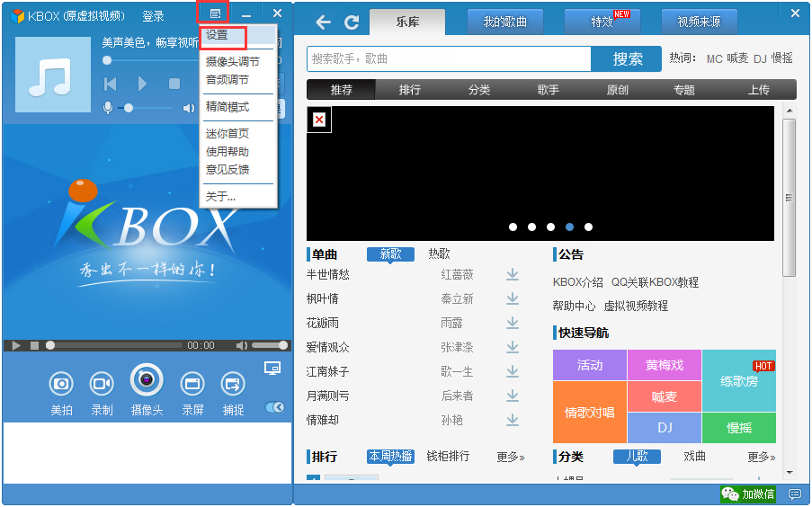812x507 pixels.
Task: Download the song 枫叶情
Action: (x=513, y=298)
